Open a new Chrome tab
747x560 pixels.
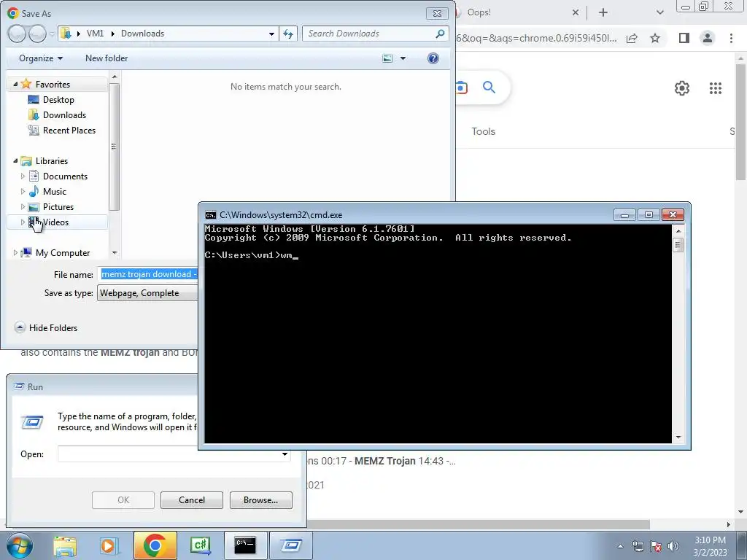click(x=603, y=12)
